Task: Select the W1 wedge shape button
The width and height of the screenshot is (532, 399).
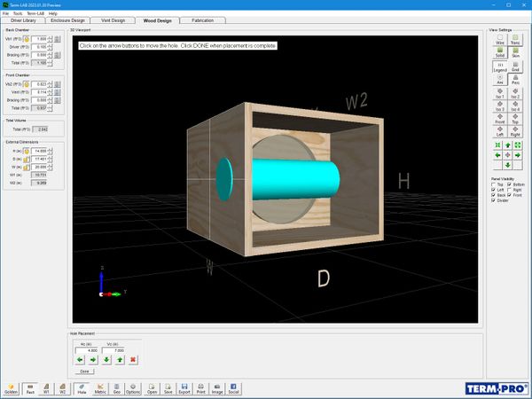Action: [46, 389]
